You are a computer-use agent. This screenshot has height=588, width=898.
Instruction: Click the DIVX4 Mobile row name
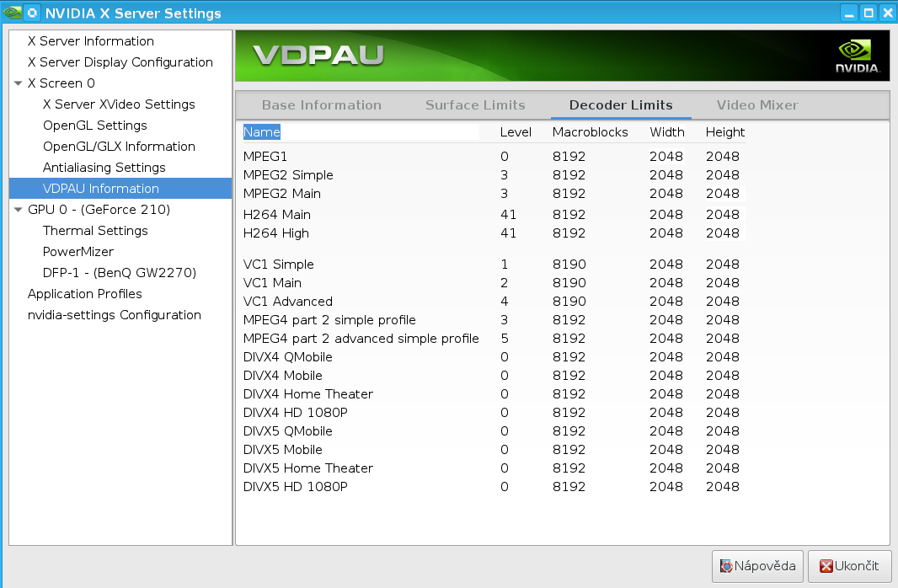[x=282, y=376]
